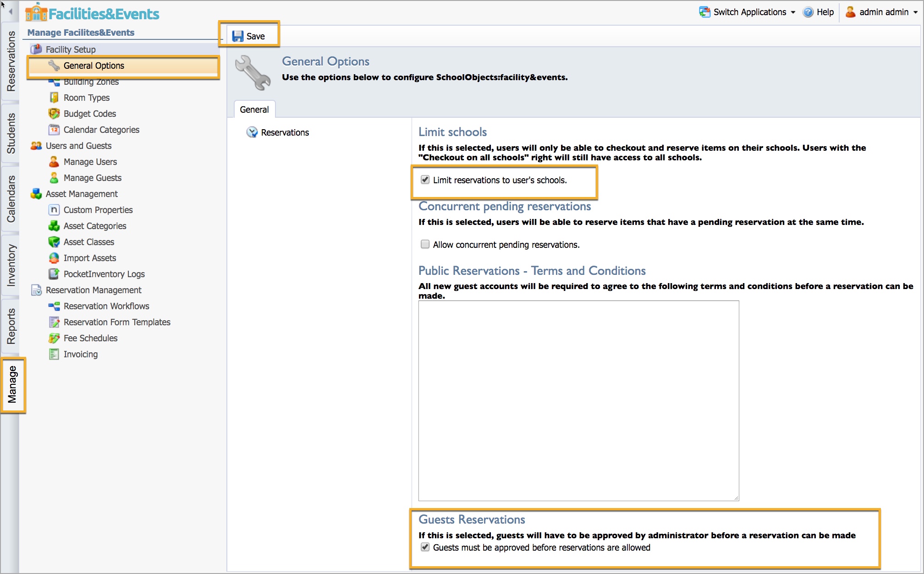Viewport: 924px width, 574px height.
Task: Click the Reservation Management icon
Action: [x=36, y=290]
